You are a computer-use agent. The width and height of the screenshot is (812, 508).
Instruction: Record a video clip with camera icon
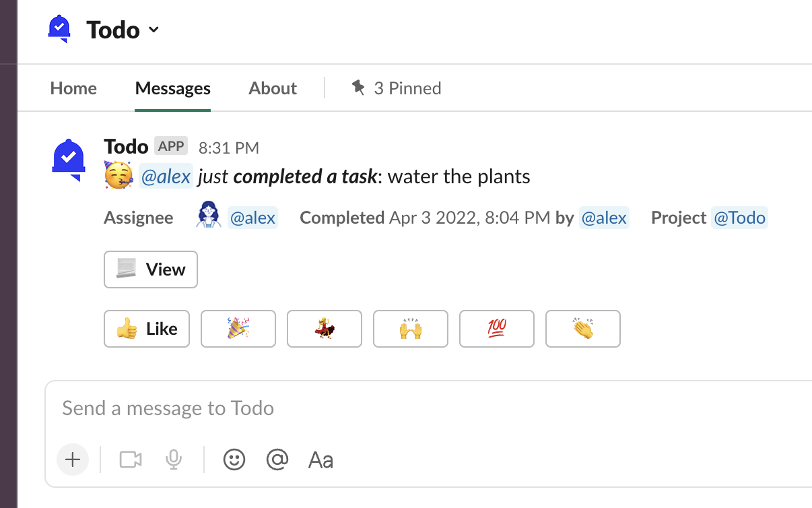tap(131, 460)
